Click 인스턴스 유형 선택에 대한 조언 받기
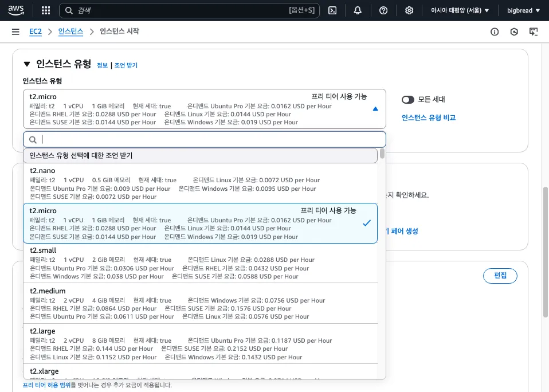 click(200, 155)
